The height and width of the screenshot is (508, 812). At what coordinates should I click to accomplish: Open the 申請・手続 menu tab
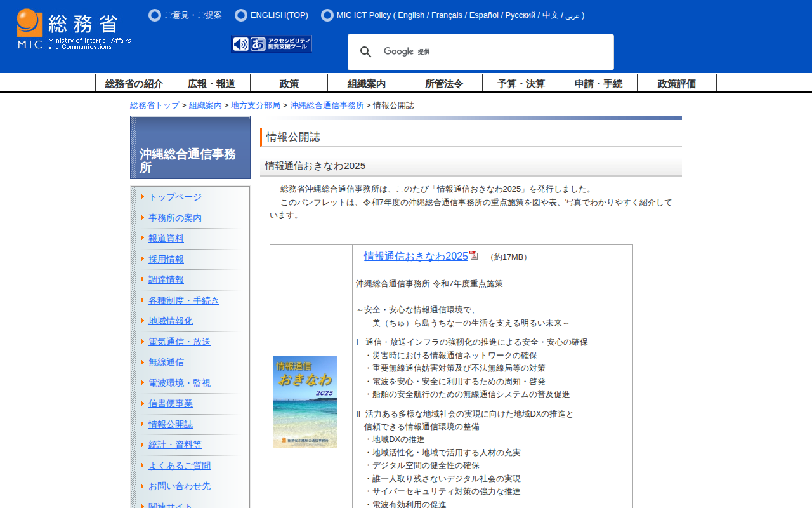(598, 83)
